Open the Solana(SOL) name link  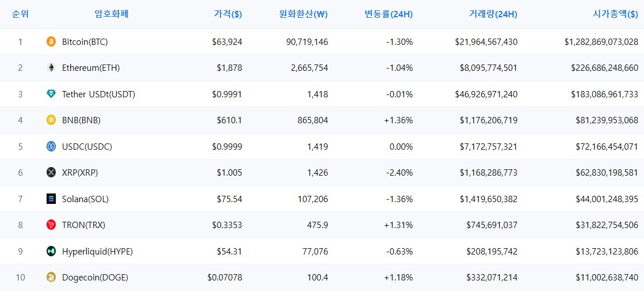pyautogui.click(x=86, y=199)
